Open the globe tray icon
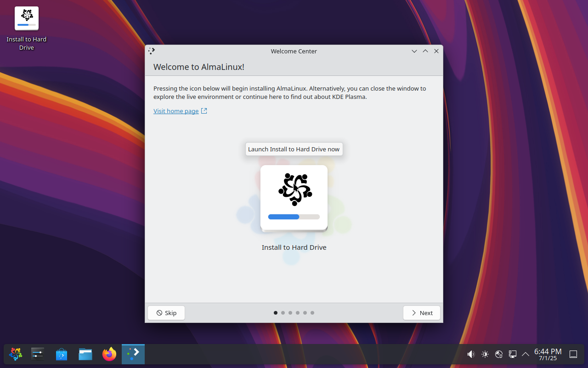 tap(499, 354)
